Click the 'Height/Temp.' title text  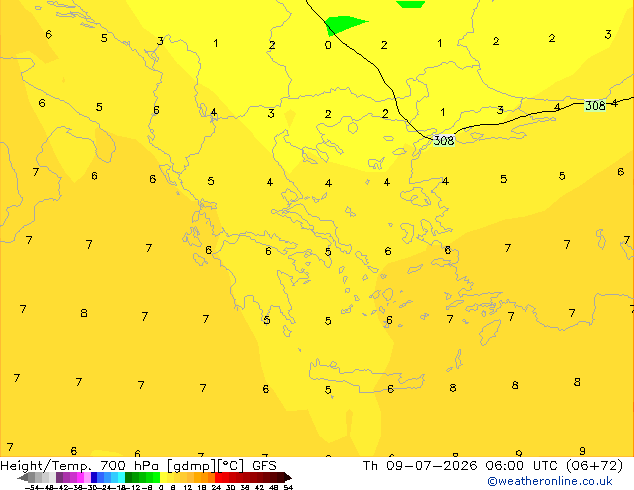(46, 466)
